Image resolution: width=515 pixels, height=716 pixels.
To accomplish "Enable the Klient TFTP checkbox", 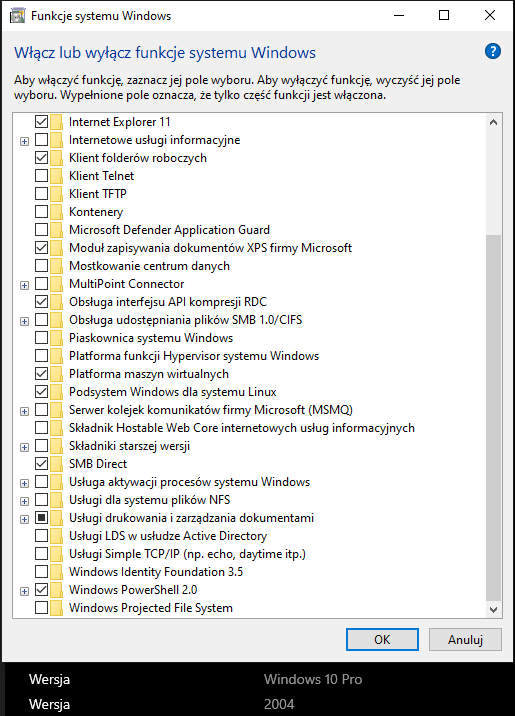I will tap(42, 194).
